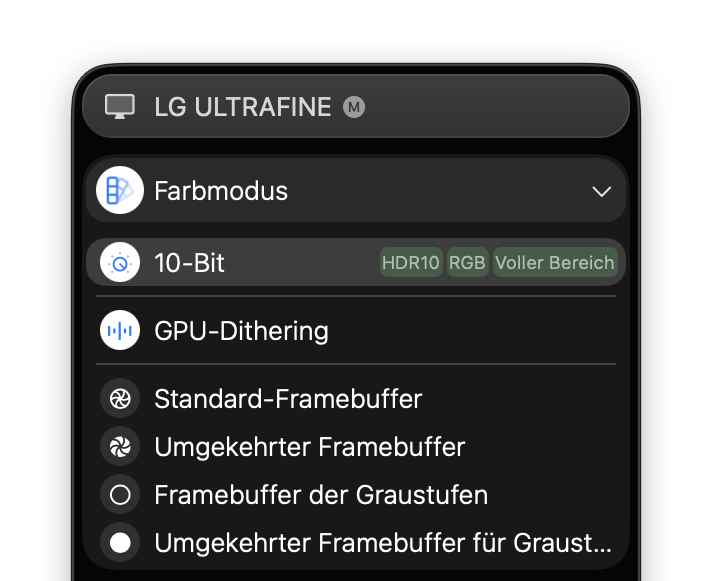The width and height of the screenshot is (712, 581).
Task: Open the Farbmodus submenu row
Action: tap(221, 191)
